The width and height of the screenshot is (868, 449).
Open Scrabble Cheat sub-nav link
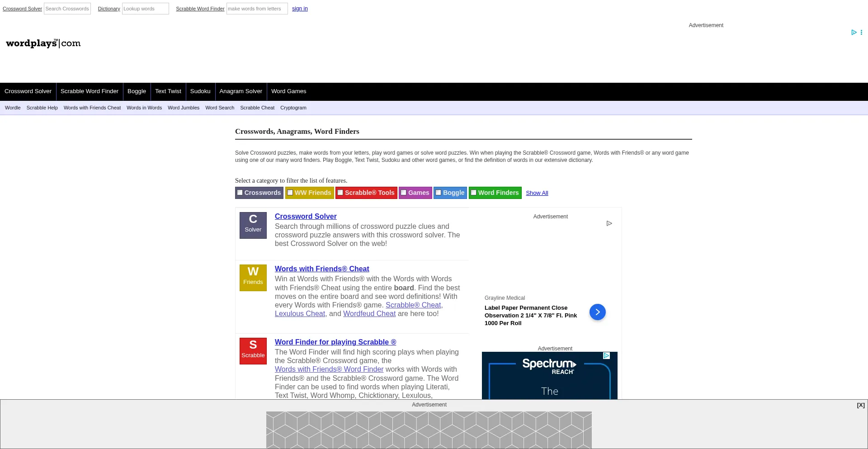(257, 108)
